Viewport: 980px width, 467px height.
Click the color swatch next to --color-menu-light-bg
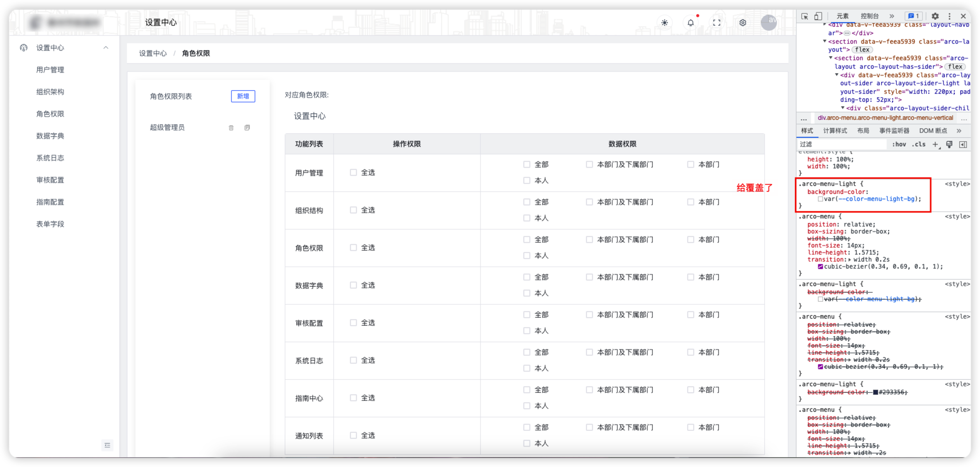pyautogui.click(x=821, y=198)
